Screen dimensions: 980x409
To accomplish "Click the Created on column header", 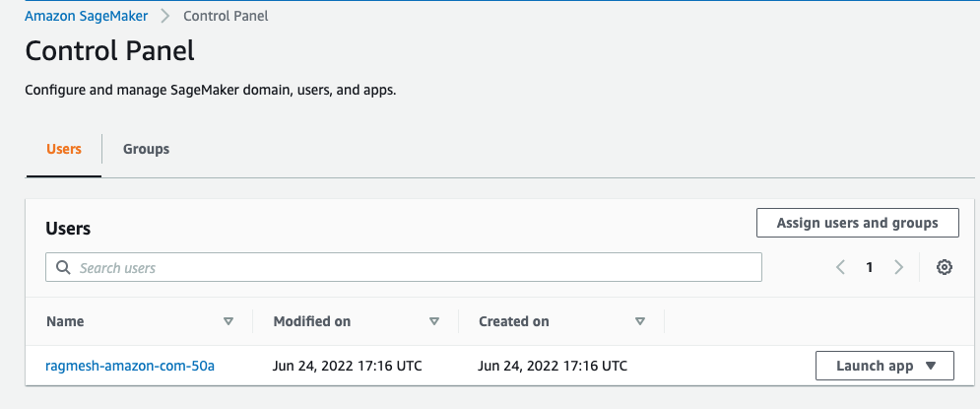I will tap(514, 321).
